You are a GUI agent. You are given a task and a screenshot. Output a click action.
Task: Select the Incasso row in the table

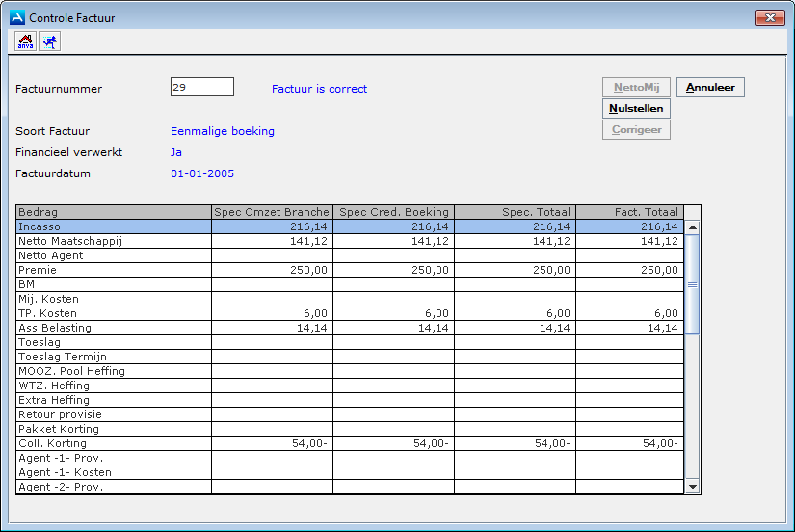coord(114,226)
